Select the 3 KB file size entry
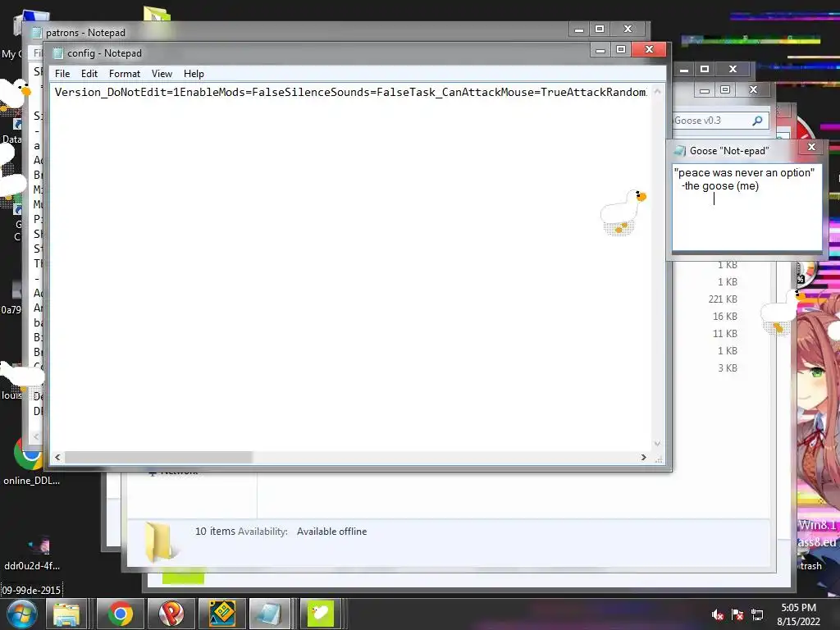The width and height of the screenshot is (840, 630). (728, 368)
